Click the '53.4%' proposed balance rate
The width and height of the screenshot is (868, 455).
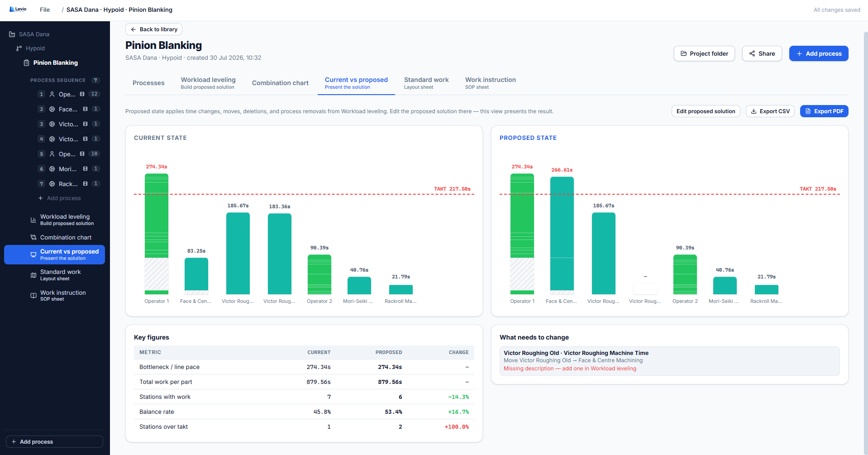tap(393, 412)
